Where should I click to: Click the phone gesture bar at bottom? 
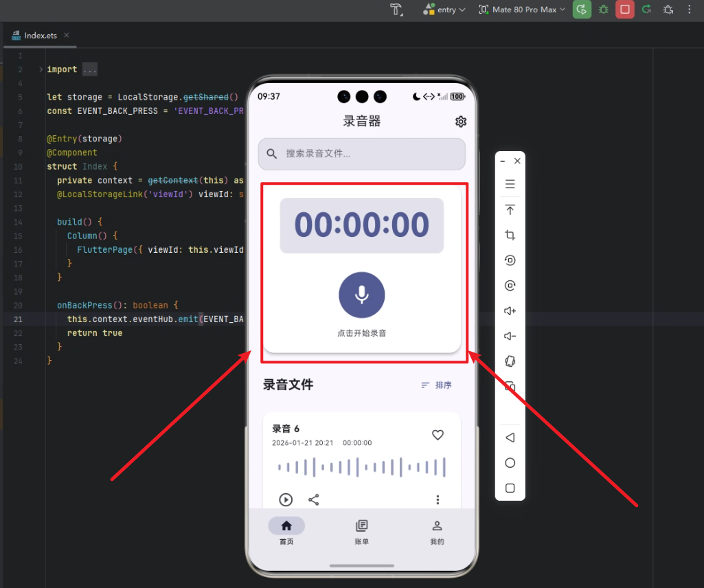point(362,565)
